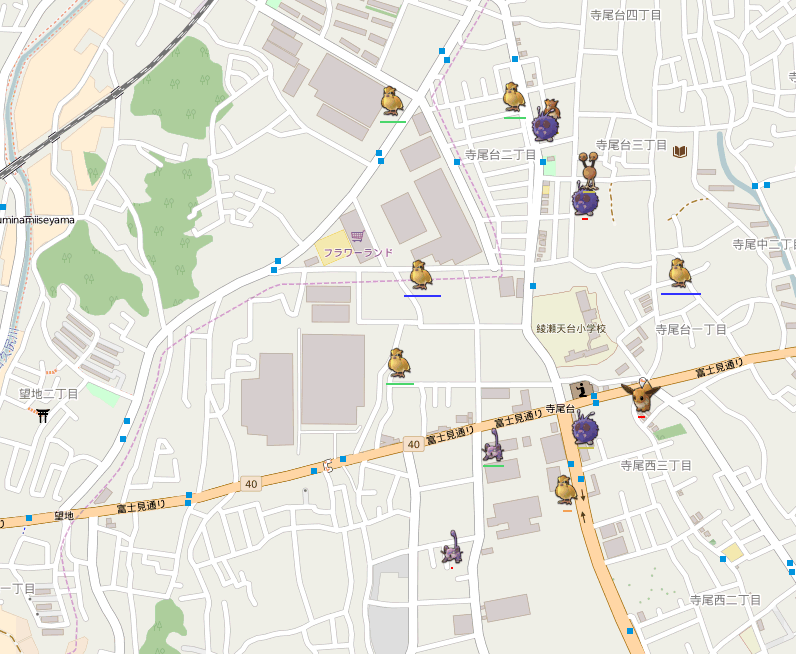
Task: Click the 寺尾西三丁目 district label
Action: [x=656, y=465]
